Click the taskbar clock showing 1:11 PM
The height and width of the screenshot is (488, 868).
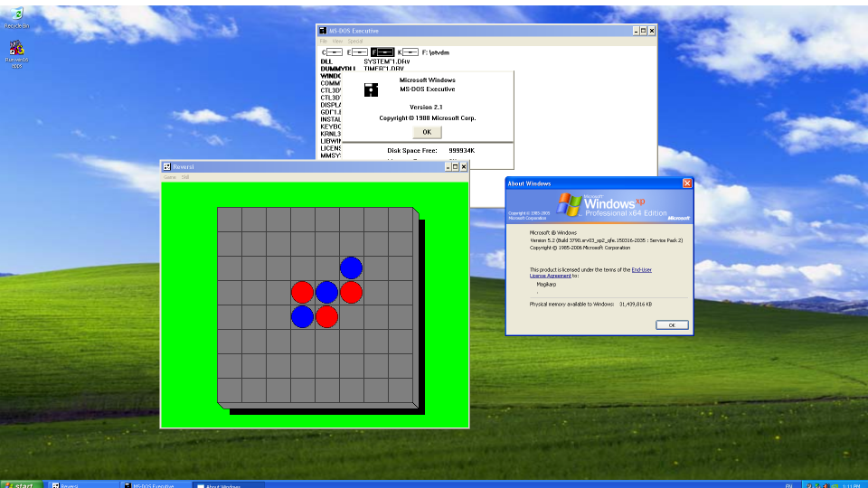tap(852, 485)
